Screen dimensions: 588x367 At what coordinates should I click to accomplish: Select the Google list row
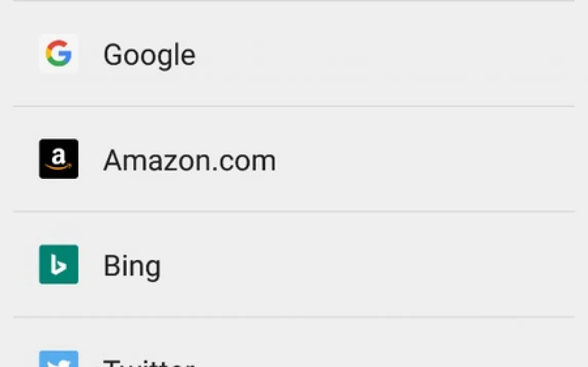coord(293,54)
